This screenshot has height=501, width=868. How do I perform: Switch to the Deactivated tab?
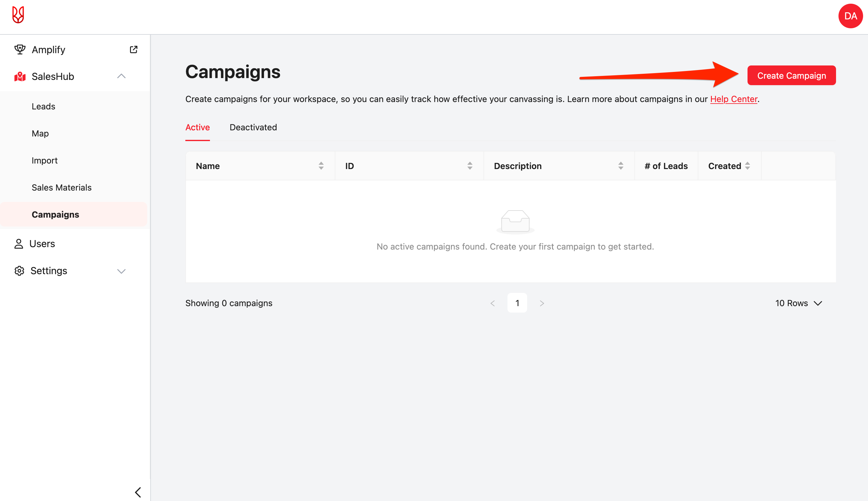(253, 127)
